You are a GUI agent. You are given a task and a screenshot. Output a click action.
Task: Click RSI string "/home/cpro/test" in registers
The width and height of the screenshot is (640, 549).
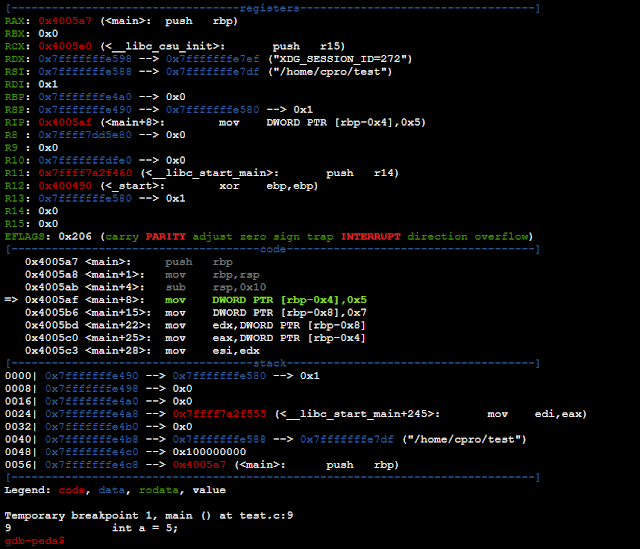pyautogui.click(x=330, y=71)
